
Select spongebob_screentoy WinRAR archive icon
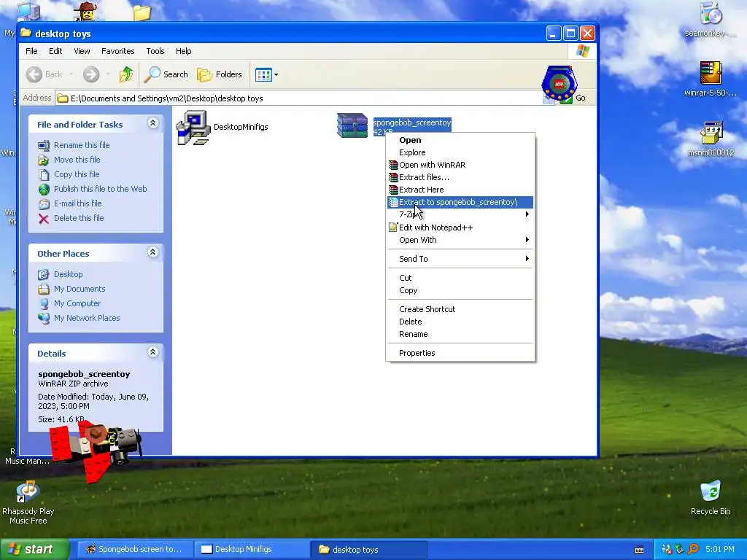click(352, 125)
